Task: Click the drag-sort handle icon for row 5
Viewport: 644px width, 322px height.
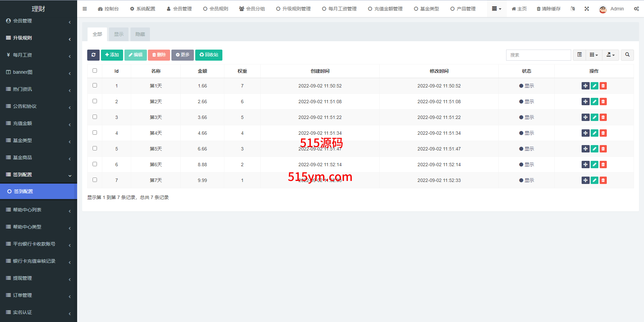Action: point(585,149)
